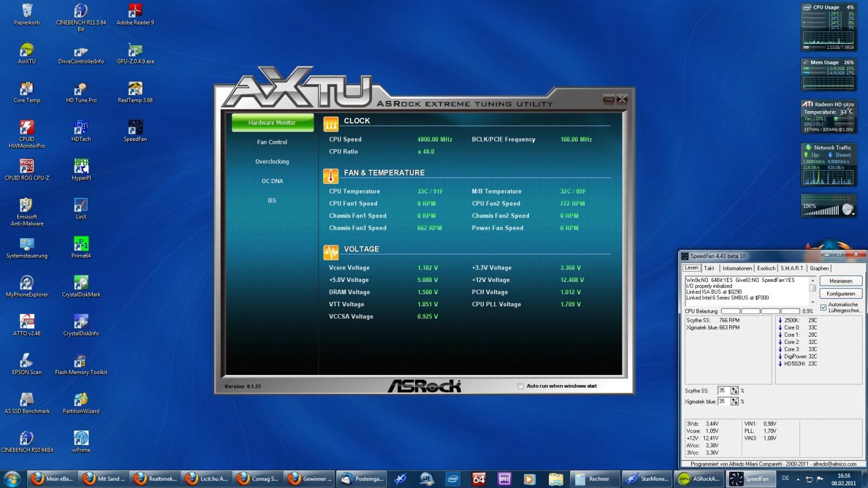The image size is (868, 488).
Task: Select the HD Tune Pro desktop icon
Action: 81,92
